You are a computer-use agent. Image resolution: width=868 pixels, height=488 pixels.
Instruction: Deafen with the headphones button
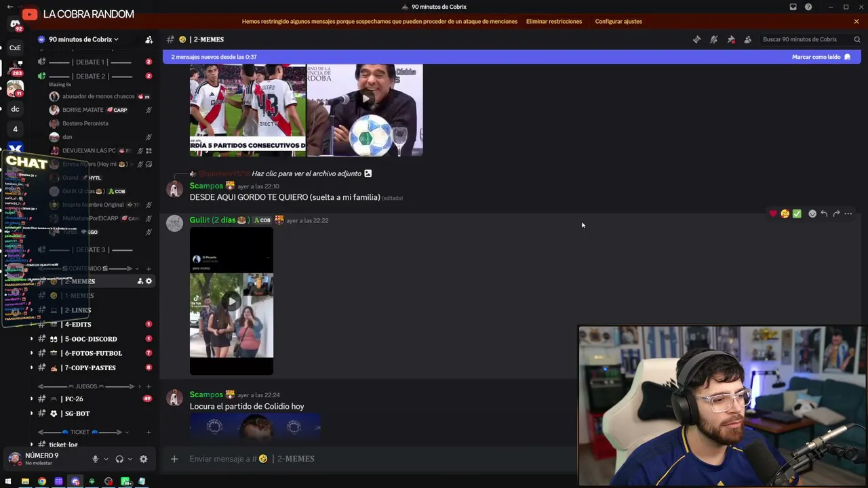coord(119,459)
